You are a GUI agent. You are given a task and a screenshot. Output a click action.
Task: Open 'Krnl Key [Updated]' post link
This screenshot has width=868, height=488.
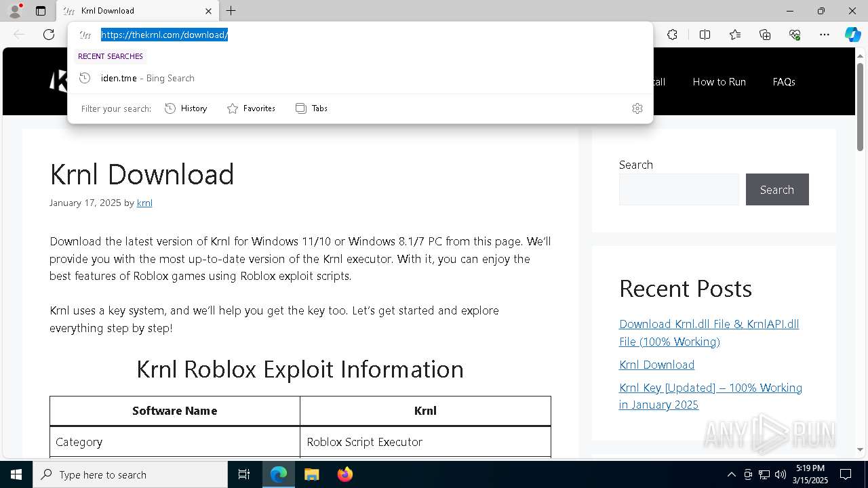click(711, 396)
